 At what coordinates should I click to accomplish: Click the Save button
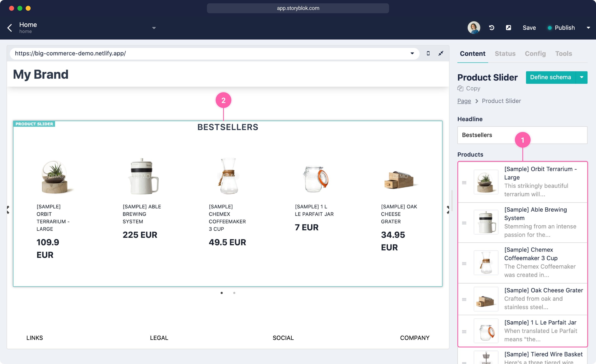pos(529,28)
